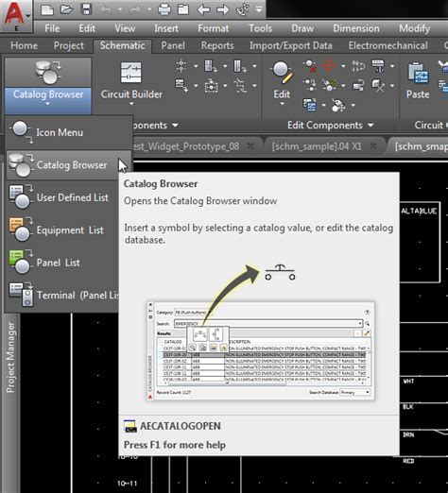Image resolution: width=448 pixels, height=493 pixels.
Task: Switch to the Project ribbon tab
Action: pyautogui.click(x=68, y=45)
